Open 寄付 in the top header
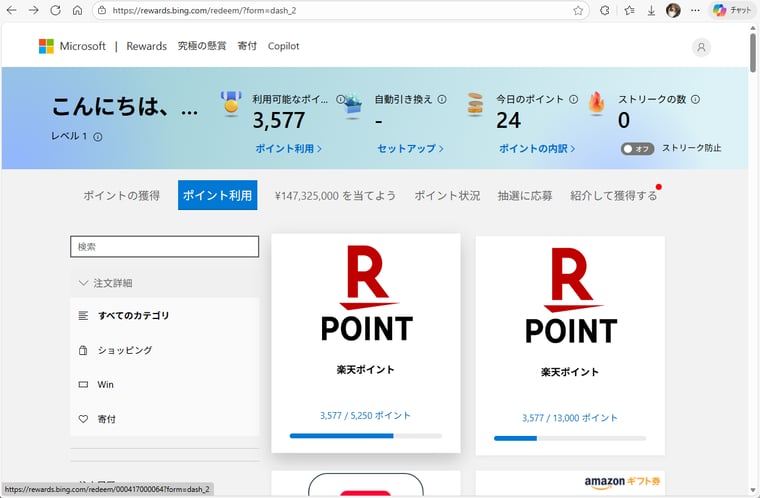The width and height of the screenshot is (760, 498). tap(247, 46)
